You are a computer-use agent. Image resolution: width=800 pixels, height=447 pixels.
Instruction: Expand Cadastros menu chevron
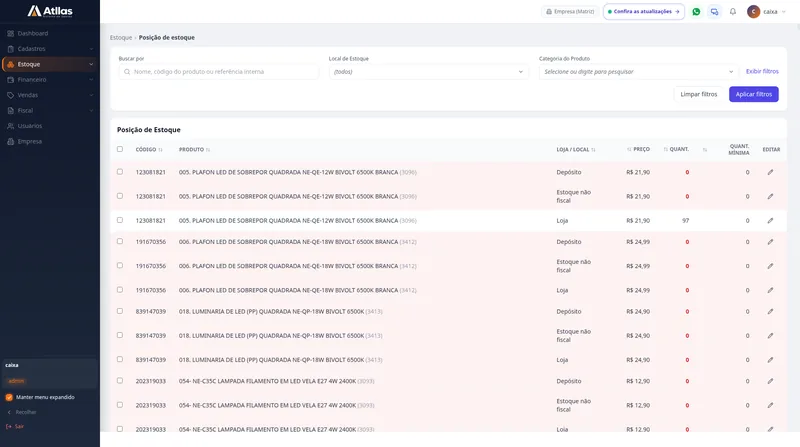pos(91,49)
